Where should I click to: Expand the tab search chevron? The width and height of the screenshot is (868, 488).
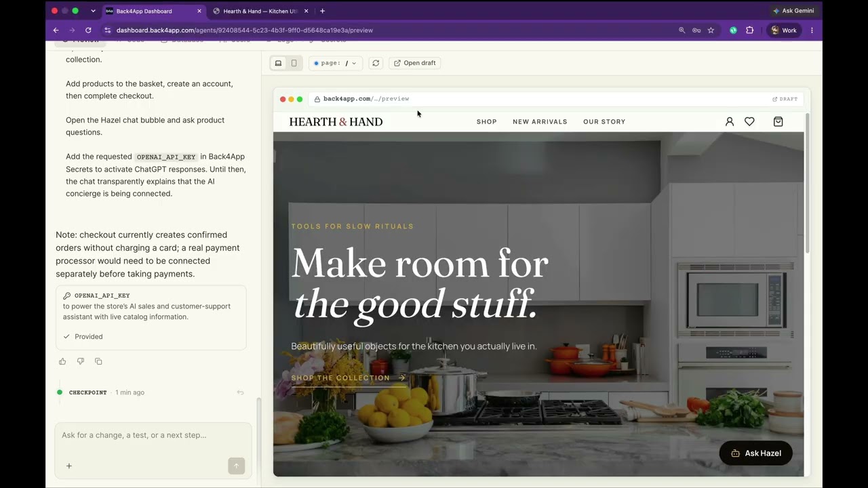click(x=93, y=11)
